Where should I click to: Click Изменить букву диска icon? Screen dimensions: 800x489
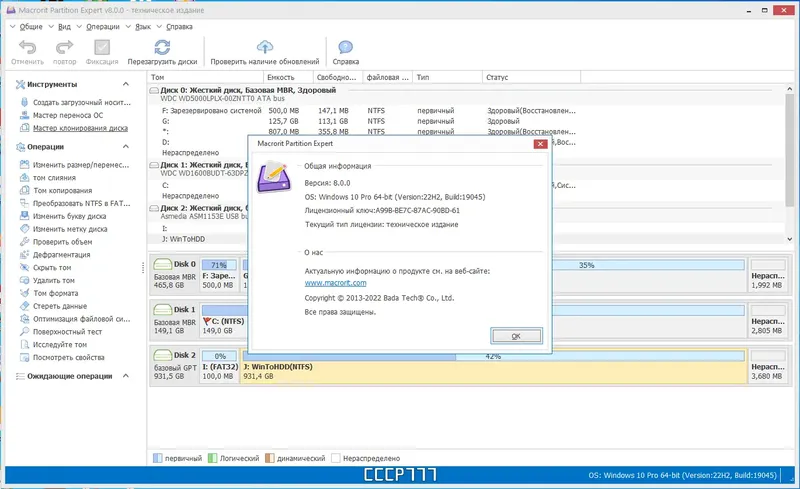[x=24, y=215]
